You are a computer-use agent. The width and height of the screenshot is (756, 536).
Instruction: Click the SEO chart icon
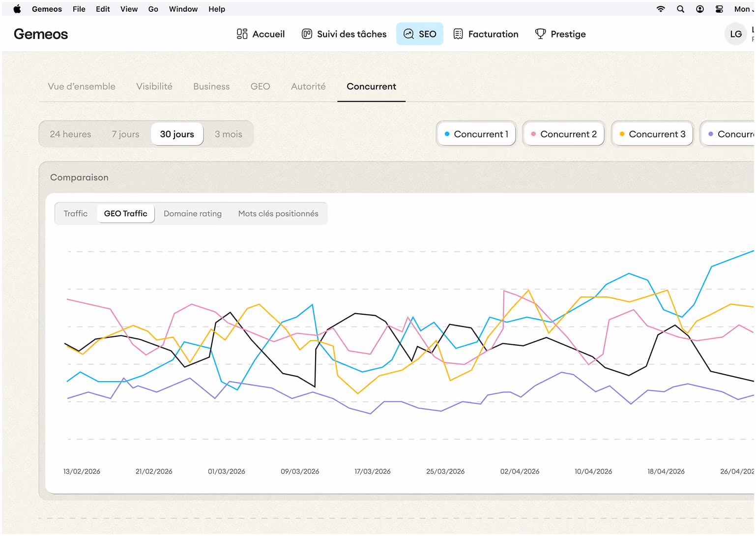tap(408, 34)
